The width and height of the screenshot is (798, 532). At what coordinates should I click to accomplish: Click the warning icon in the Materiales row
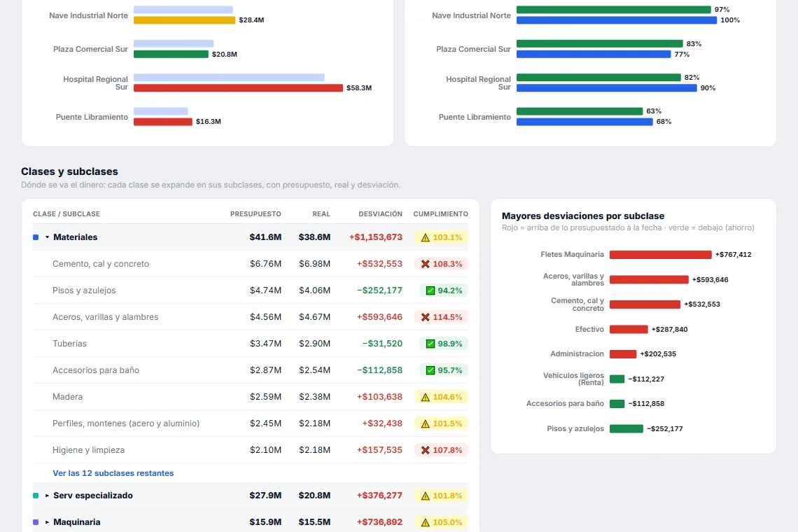(425, 237)
